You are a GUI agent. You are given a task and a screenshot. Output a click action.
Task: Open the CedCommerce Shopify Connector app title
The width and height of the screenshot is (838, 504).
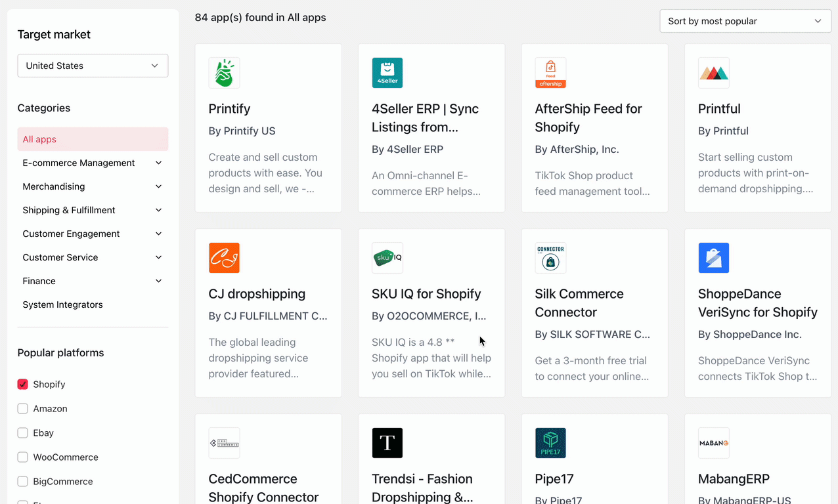click(263, 488)
